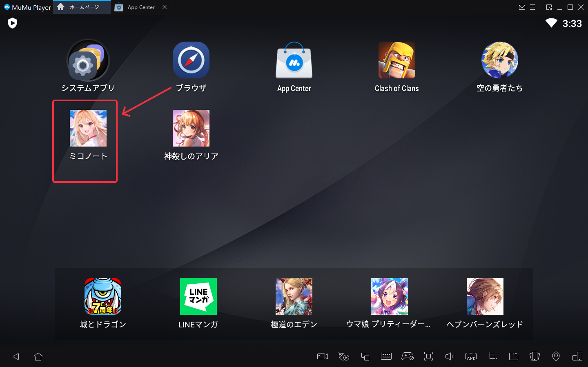This screenshot has width=588, height=367.
Task: Open the keyboard mapping tool
Action: coord(386,356)
